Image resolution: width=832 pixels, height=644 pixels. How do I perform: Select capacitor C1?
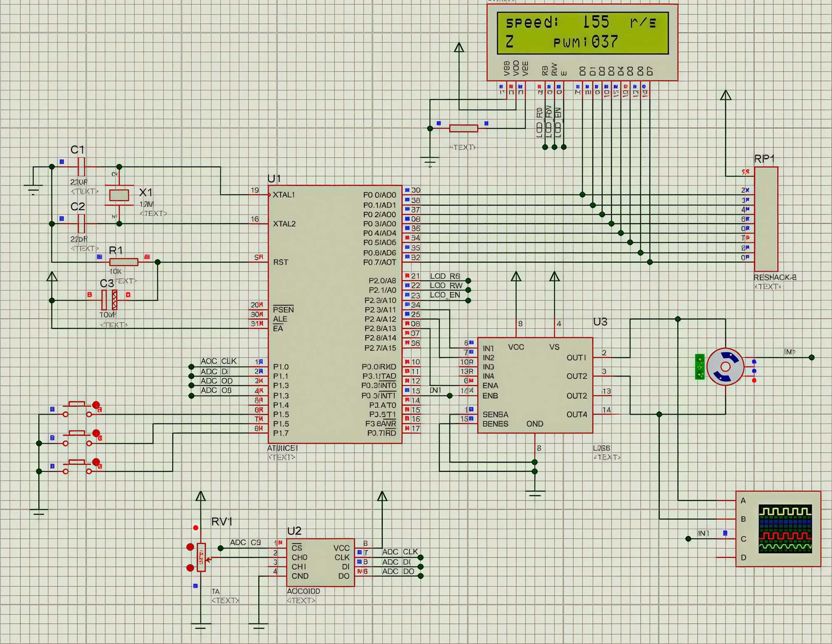point(82,167)
